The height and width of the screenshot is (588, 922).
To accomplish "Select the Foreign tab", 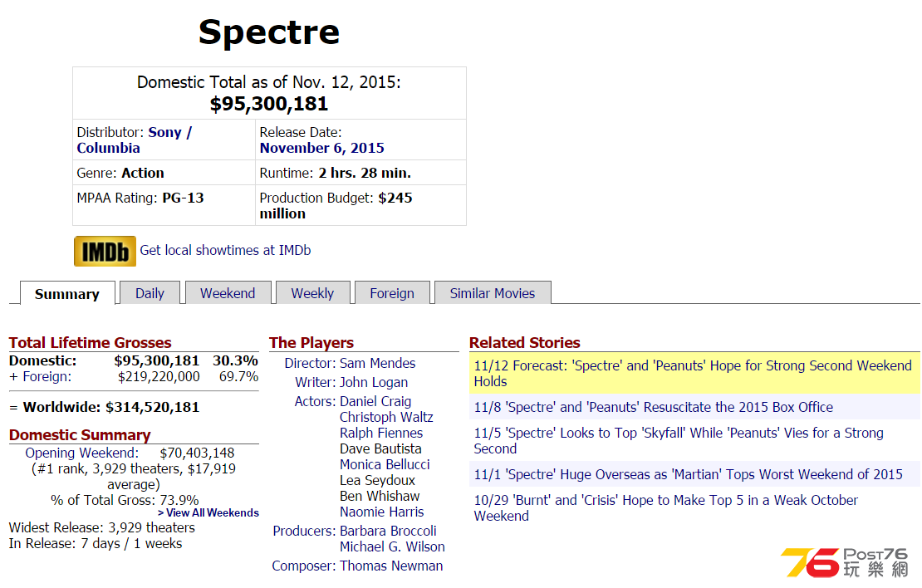I will coord(392,293).
